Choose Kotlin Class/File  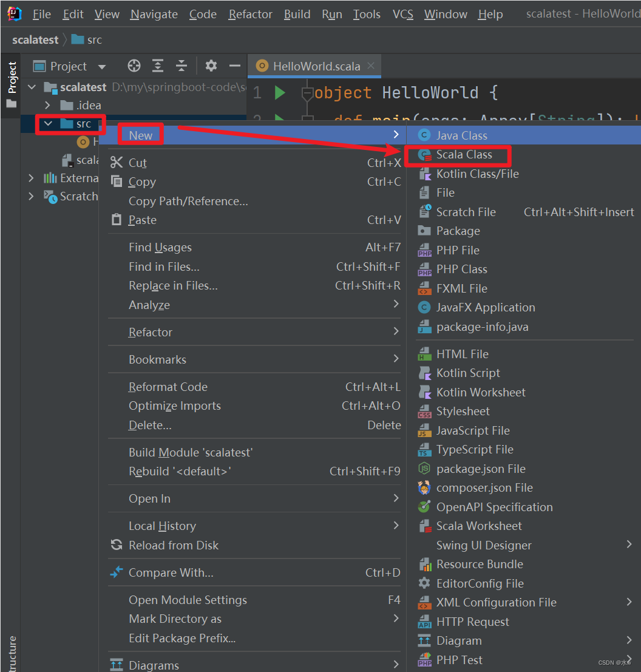[524, 174]
